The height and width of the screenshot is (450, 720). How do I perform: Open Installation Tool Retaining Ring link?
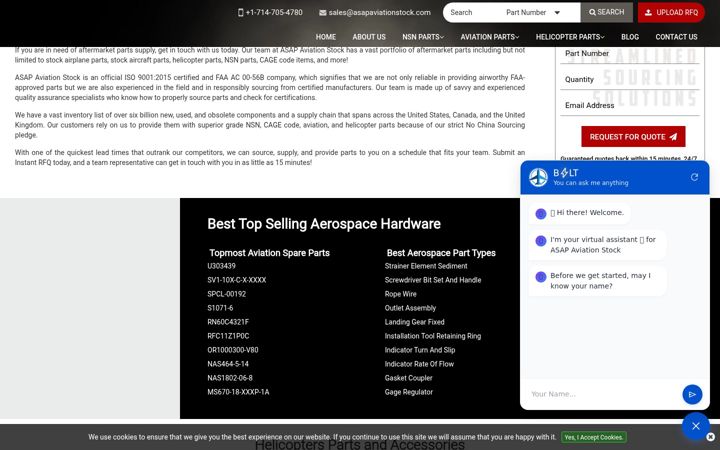click(x=433, y=336)
